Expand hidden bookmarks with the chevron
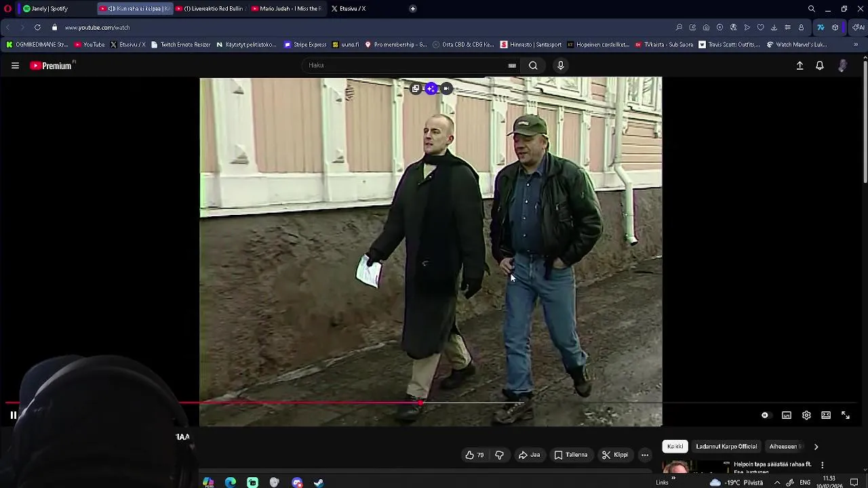The width and height of the screenshot is (868, 488). [856, 45]
